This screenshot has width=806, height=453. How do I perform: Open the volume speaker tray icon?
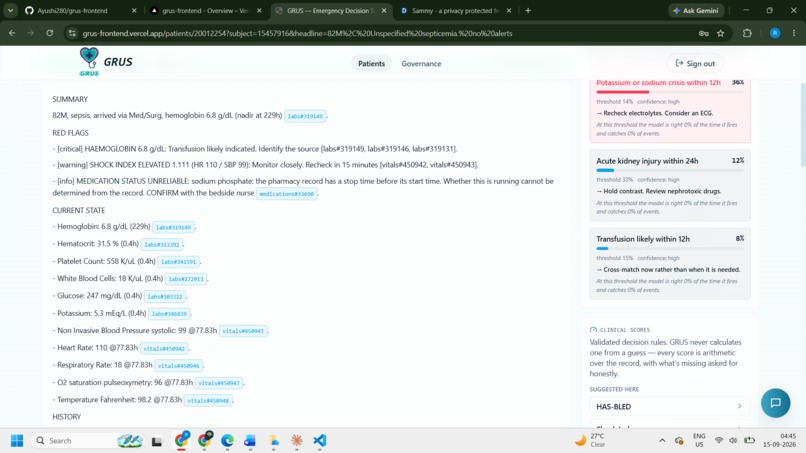pos(733,441)
